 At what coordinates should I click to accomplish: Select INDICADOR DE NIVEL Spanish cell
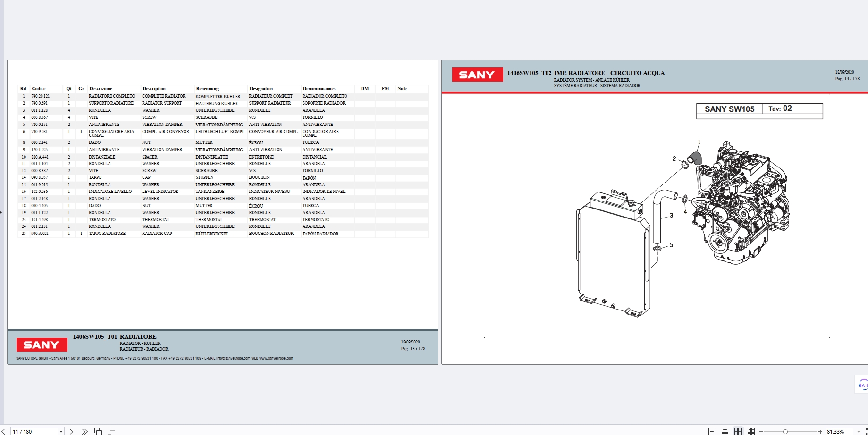(324, 192)
